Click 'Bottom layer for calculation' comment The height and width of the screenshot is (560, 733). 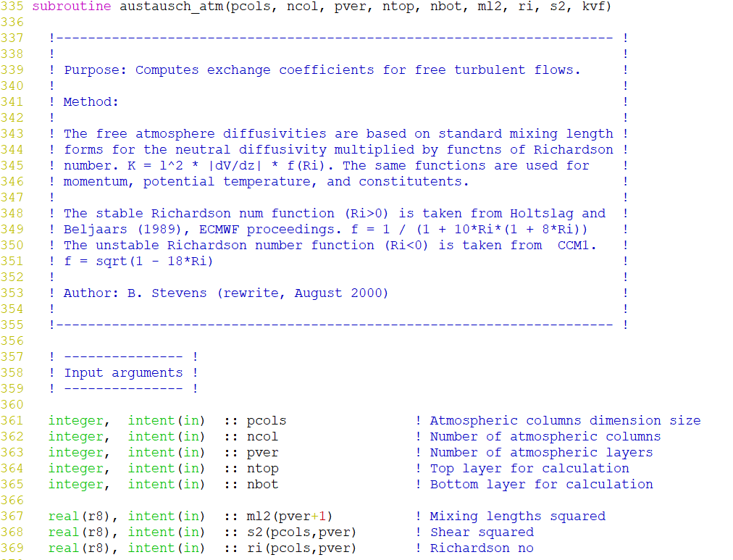(541, 484)
